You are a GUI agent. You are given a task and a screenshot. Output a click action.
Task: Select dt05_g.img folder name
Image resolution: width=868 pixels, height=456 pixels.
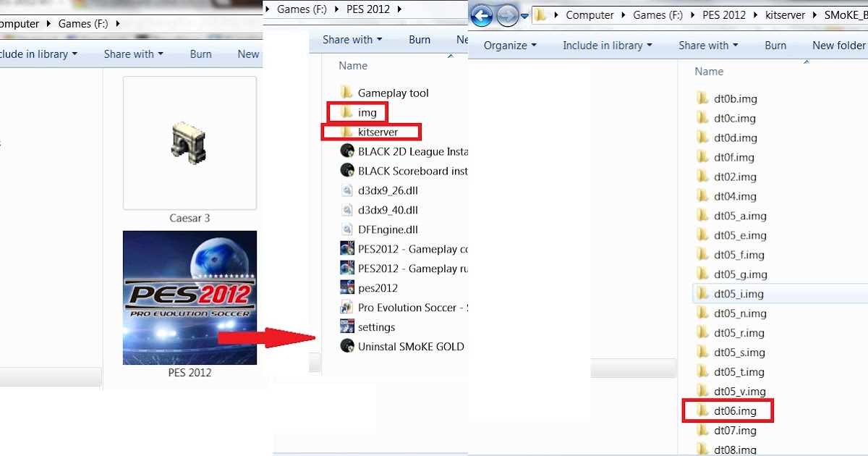coord(741,274)
